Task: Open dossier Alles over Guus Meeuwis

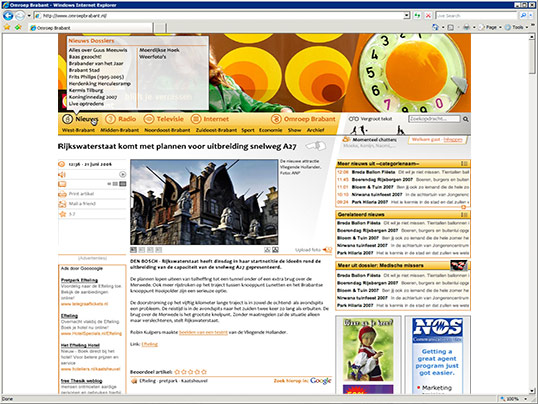Action: click(x=98, y=50)
